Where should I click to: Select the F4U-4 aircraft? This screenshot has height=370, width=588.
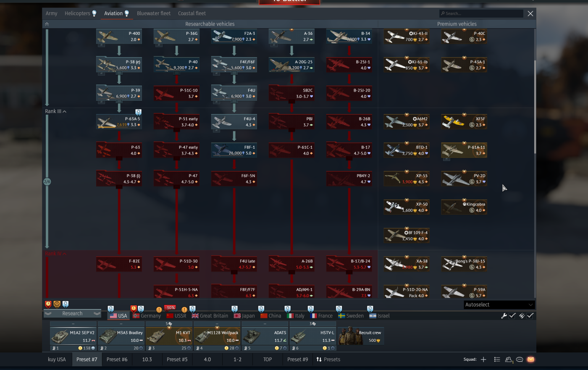[234, 122]
